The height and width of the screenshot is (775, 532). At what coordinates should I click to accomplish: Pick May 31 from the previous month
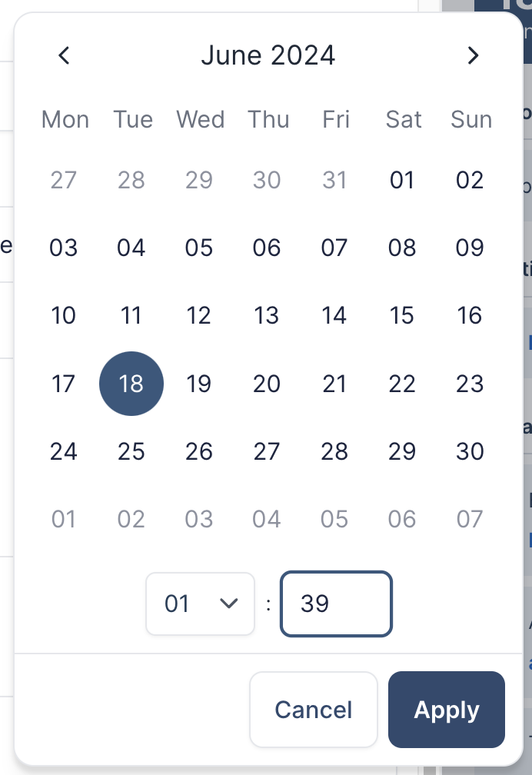pos(334,180)
